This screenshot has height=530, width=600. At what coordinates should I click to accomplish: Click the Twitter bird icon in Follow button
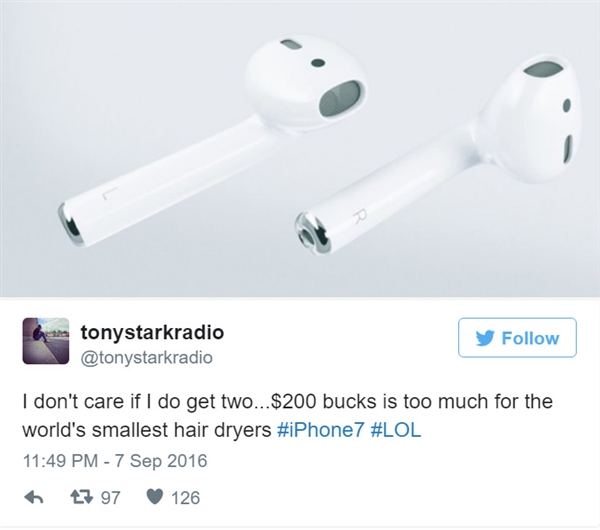485,338
